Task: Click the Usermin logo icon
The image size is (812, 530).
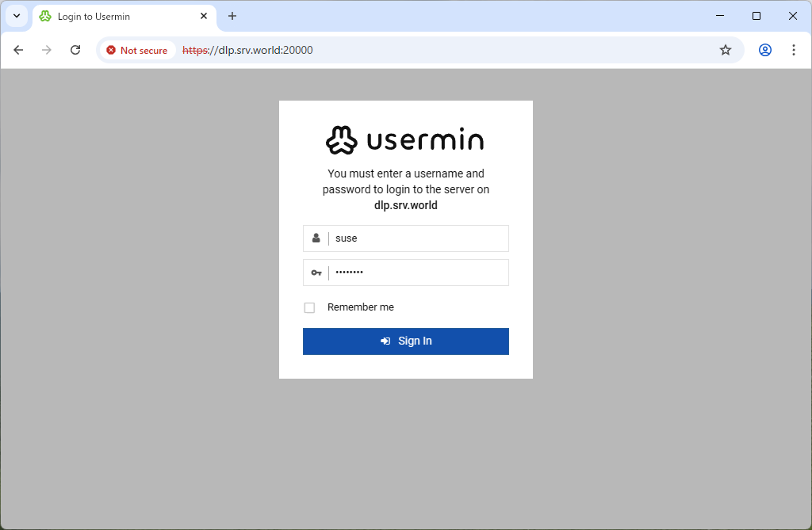Action: [x=343, y=140]
